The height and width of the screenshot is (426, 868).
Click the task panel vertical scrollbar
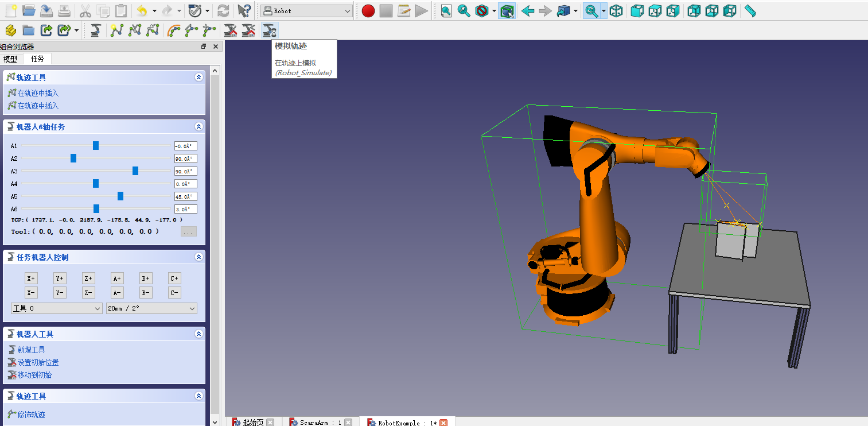tap(215, 244)
